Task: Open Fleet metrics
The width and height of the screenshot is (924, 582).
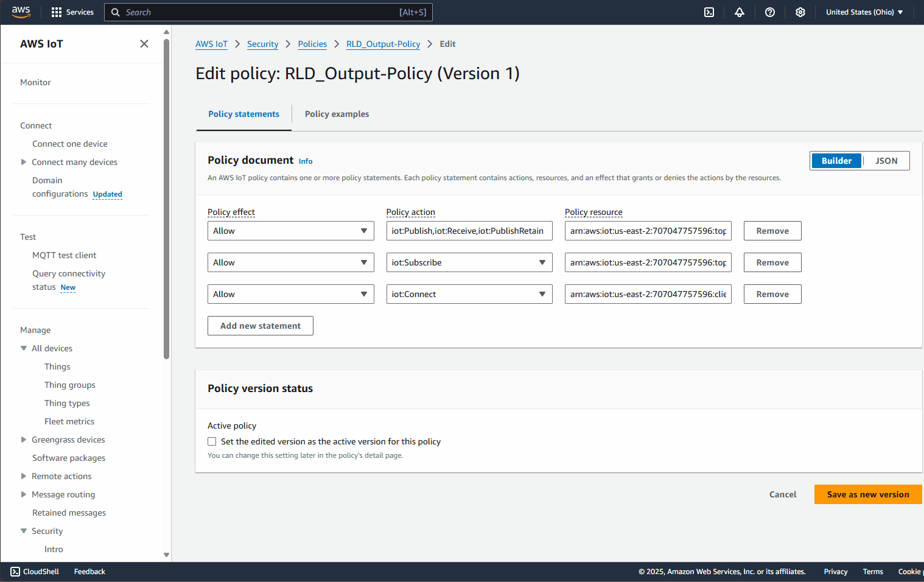Action: click(x=69, y=421)
